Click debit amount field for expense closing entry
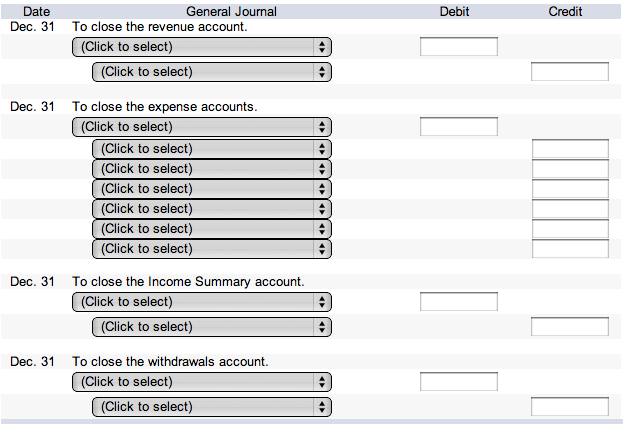The image size is (627, 431). (x=458, y=127)
